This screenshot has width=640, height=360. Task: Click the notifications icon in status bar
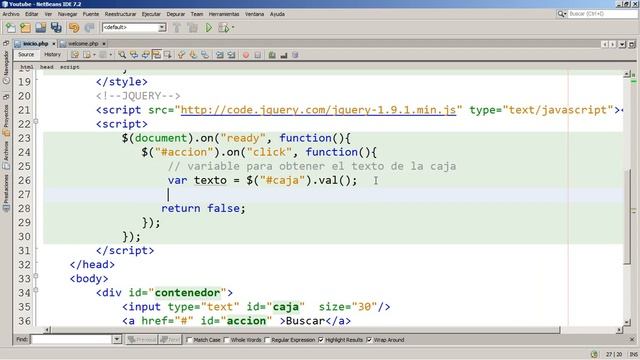(594, 354)
